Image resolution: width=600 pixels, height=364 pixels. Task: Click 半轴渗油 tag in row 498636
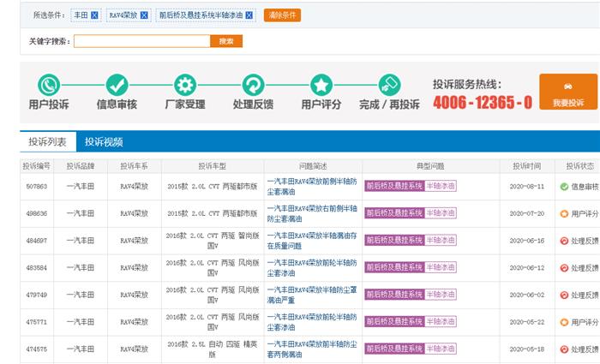441,213
